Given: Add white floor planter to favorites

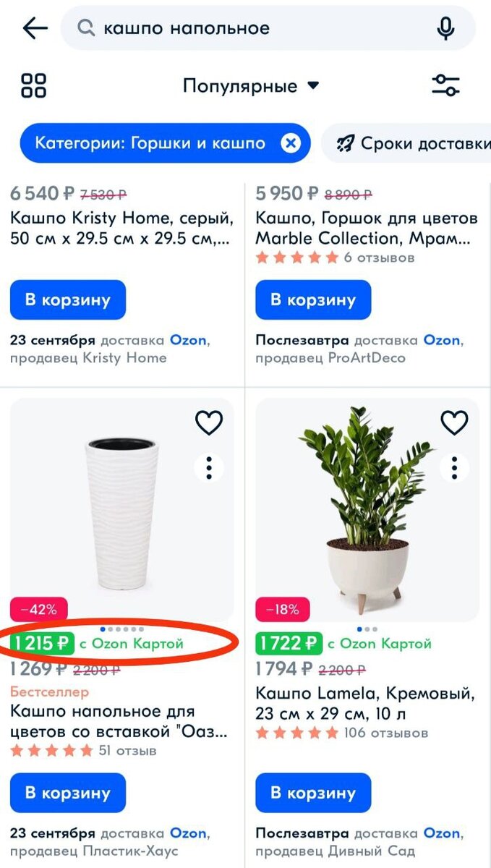Looking at the screenshot, I should 209,422.
